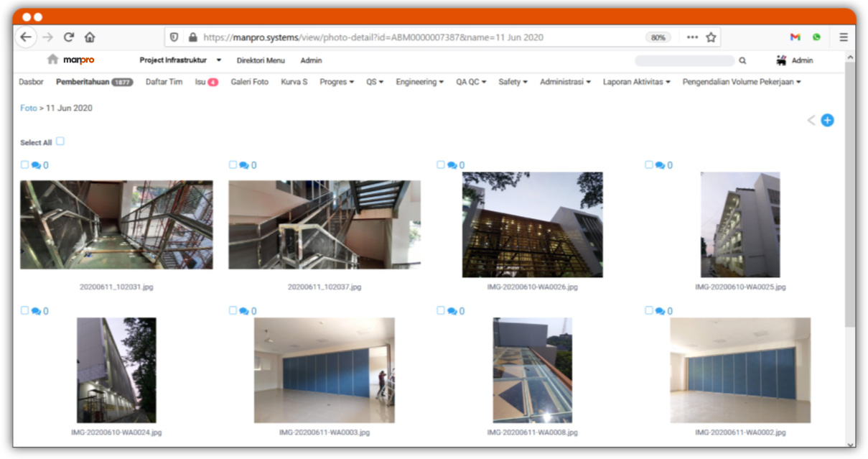Open the Pemberitahuan notifications menu

click(x=93, y=82)
